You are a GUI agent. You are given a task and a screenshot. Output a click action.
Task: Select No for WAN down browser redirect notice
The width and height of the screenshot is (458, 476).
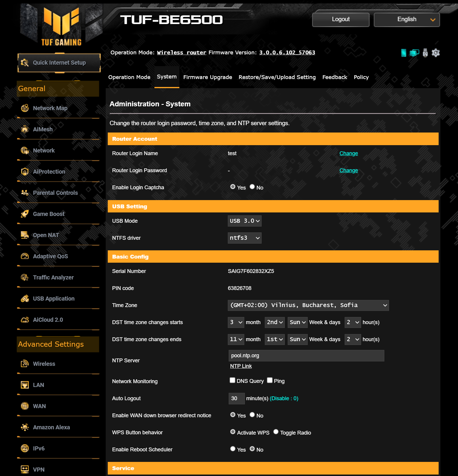[252, 415]
